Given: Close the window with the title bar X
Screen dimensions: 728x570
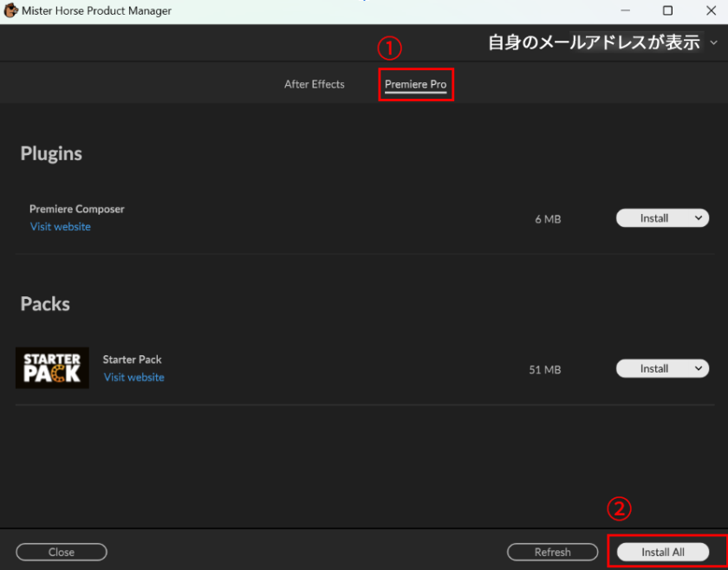Looking at the screenshot, I should coord(708,11).
